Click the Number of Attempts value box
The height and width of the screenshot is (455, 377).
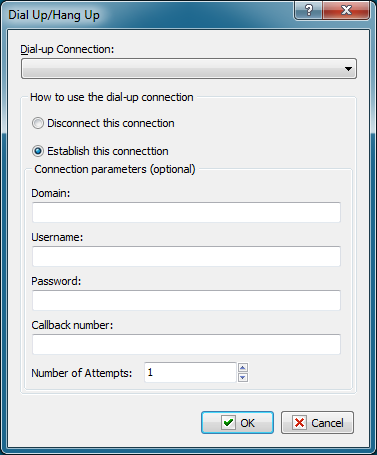190,373
